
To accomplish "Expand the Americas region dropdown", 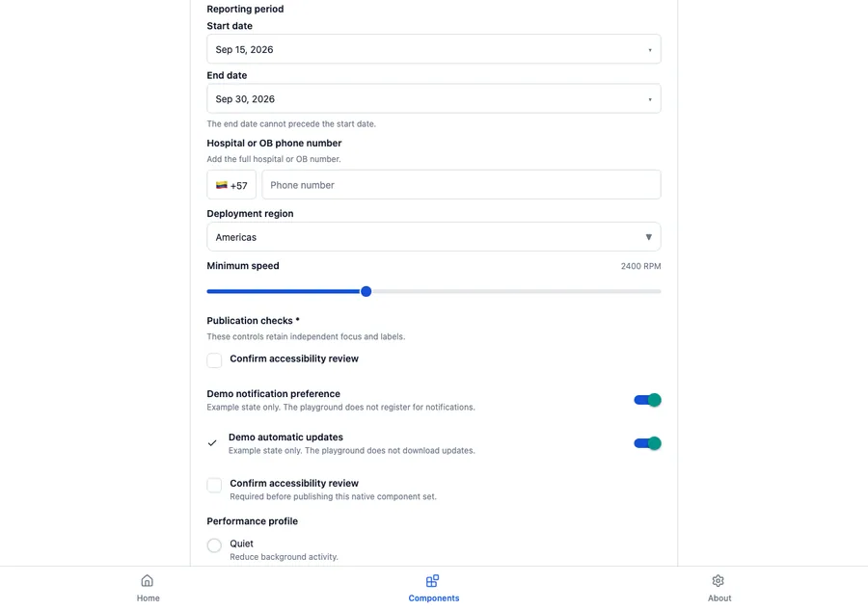I will point(433,237).
